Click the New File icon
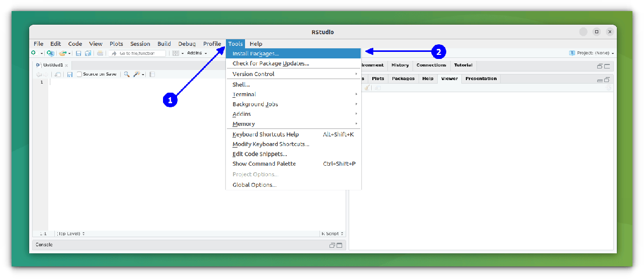644x279 pixels. pos(33,53)
